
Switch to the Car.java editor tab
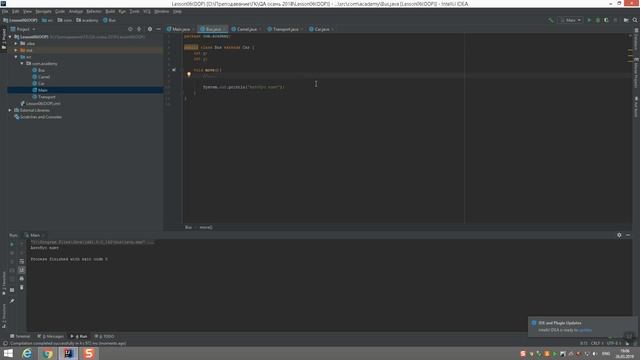pyautogui.click(x=321, y=29)
